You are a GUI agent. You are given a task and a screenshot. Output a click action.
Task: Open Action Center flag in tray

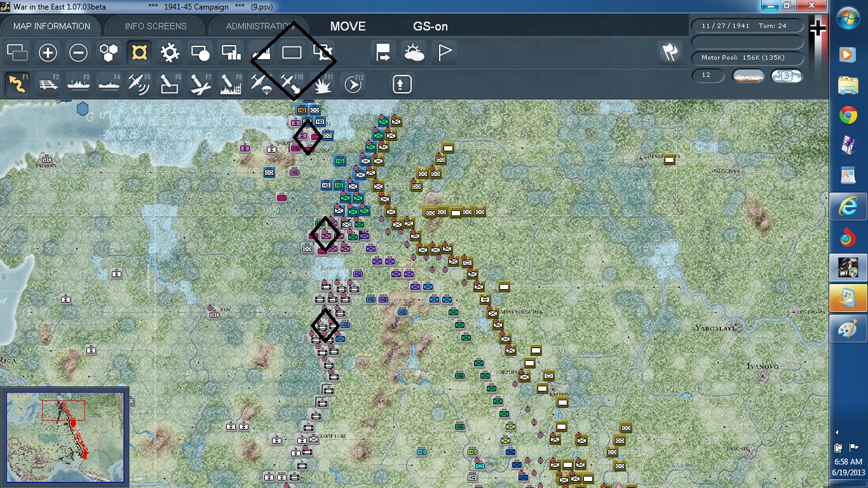853,447
